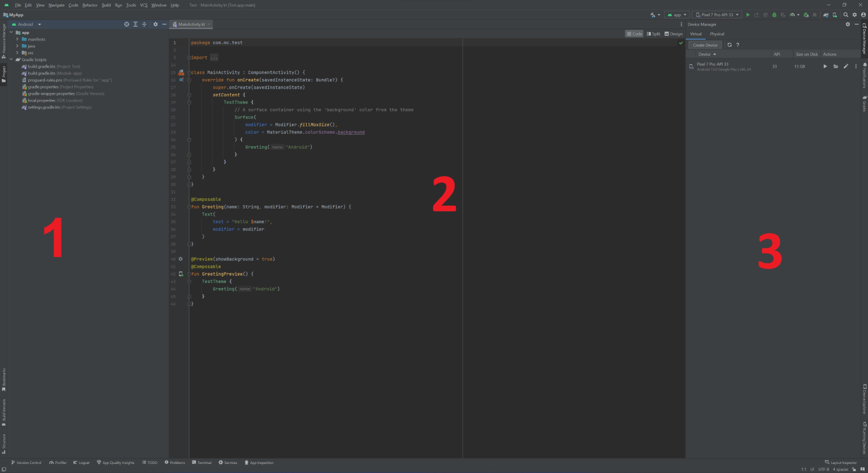Run the app with the green play button

(x=748, y=15)
